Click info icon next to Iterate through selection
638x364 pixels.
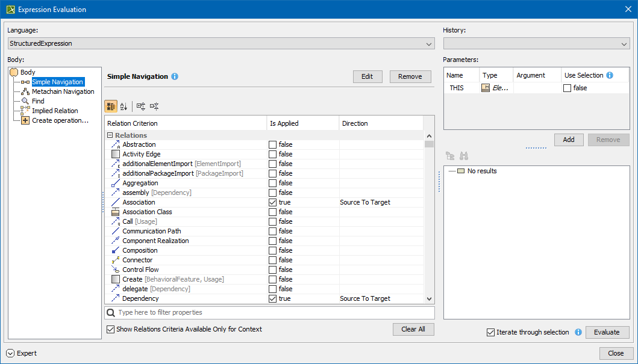pos(578,332)
